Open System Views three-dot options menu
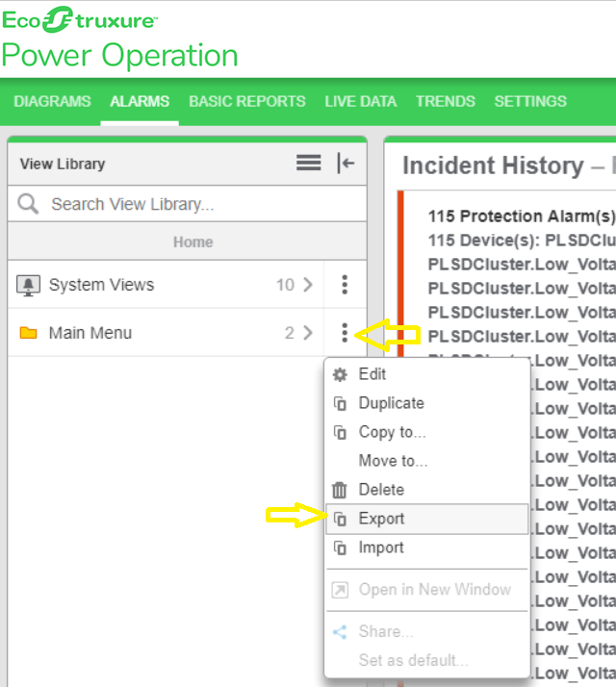This screenshot has height=687, width=616. click(345, 285)
